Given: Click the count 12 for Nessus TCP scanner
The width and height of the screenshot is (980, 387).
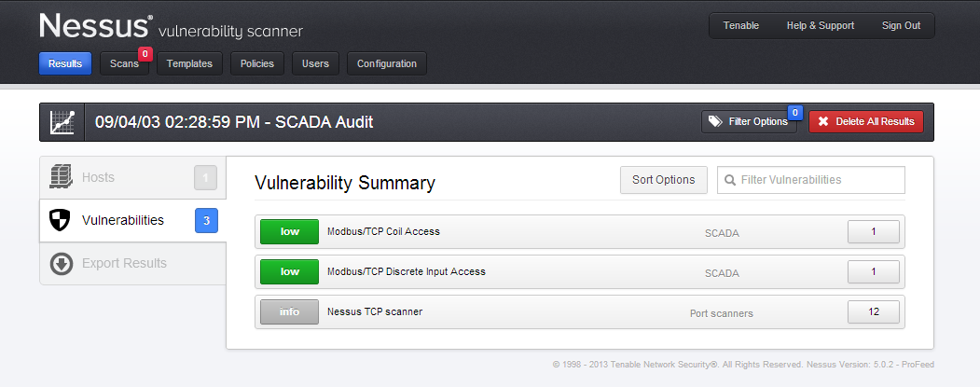Looking at the screenshot, I should (874, 312).
